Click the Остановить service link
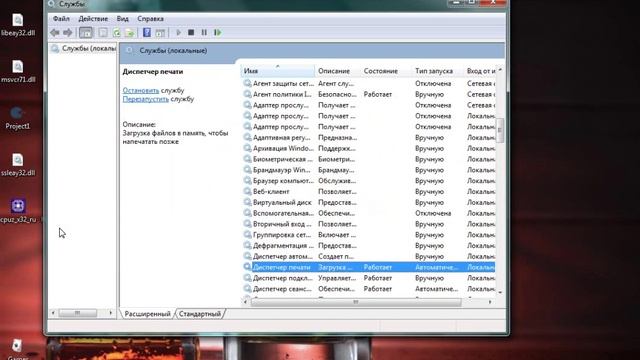The image size is (640, 360). click(x=141, y=90)
